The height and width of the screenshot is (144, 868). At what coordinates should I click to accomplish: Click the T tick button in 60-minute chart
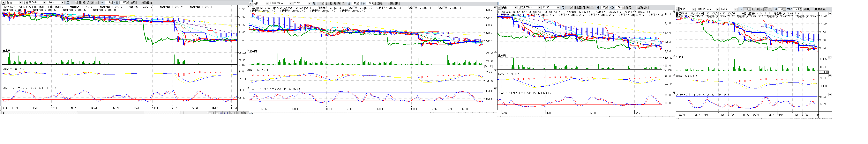click(770, 9)
